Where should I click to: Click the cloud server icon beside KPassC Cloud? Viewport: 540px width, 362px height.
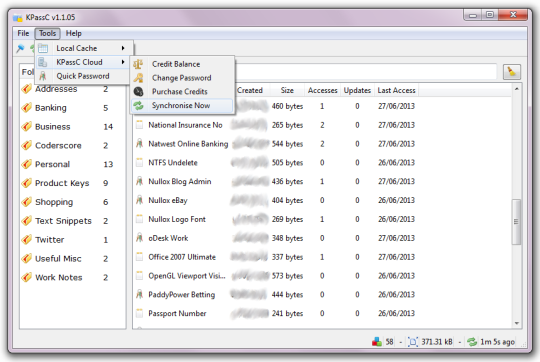coord(43,62)
